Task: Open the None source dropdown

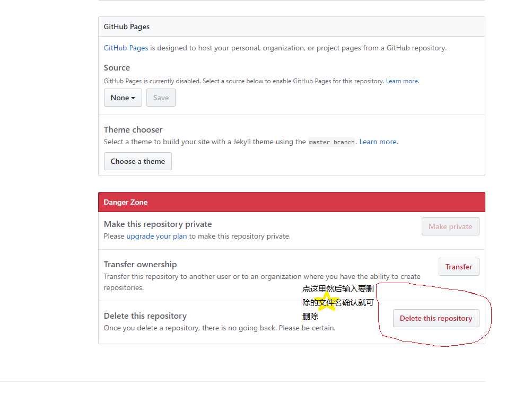Action: pyautogui.click(x=123, y=98)
